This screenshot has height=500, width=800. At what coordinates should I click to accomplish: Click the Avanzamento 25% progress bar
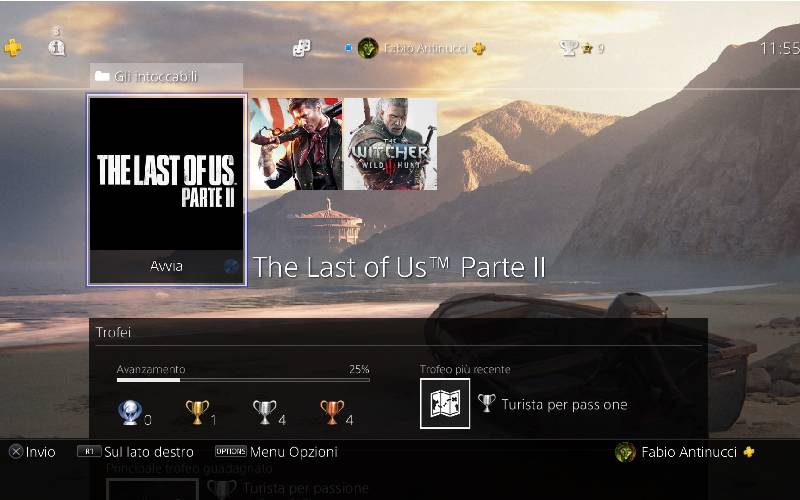[243, 380]
